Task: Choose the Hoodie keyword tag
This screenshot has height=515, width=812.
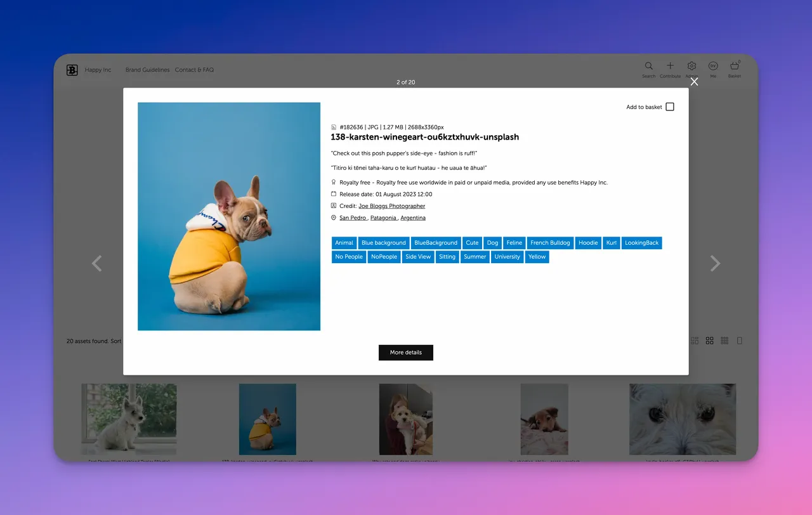Action: pos(588,243)
